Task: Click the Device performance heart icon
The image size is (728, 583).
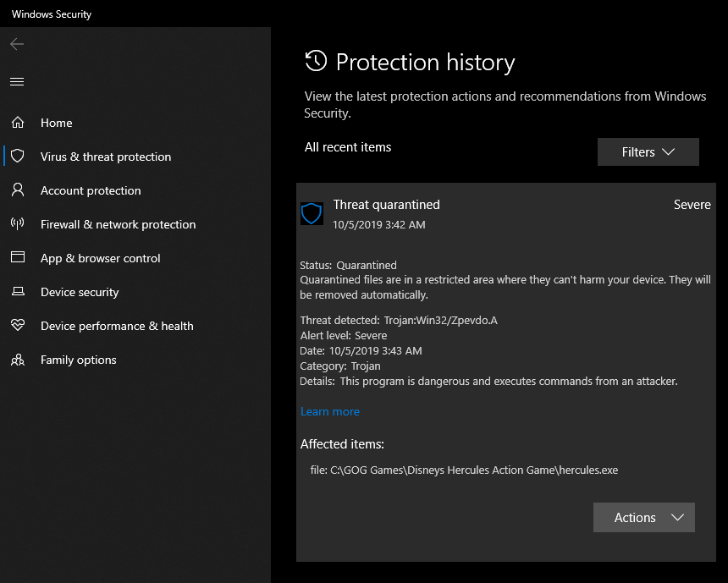Action: (x=18, y=325)
